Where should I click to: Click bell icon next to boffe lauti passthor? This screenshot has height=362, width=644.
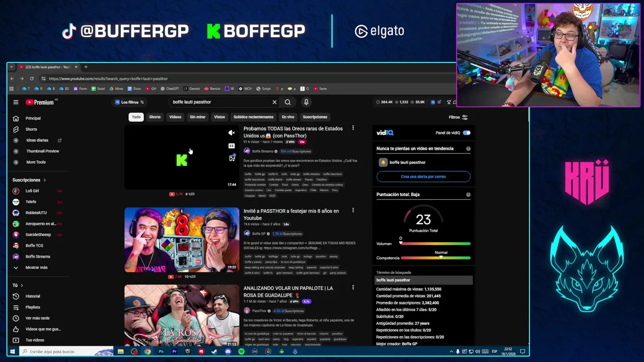click(383, 162)
